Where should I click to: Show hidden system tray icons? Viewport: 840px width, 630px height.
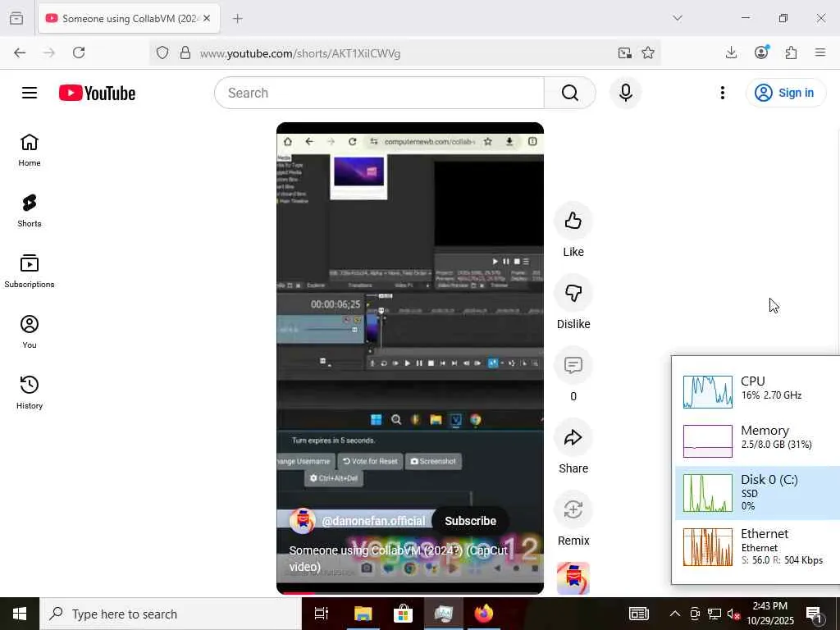click(x=675, y=614)
